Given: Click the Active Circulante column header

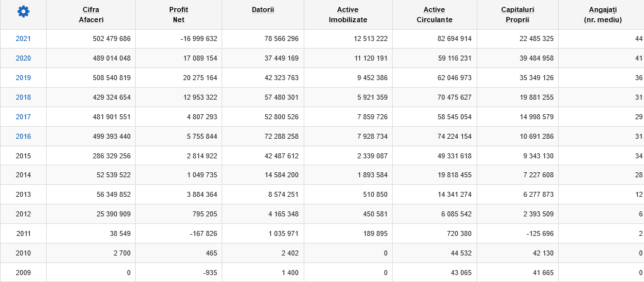Looking at the screenshot, I should 434,15.
